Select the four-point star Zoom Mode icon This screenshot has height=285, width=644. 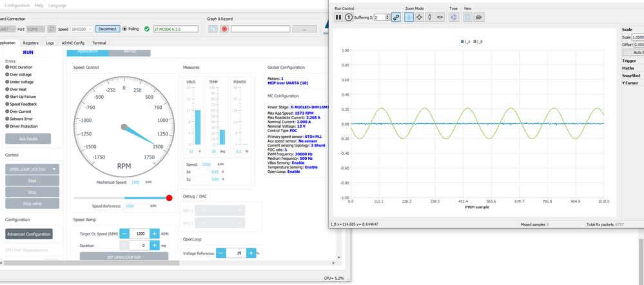click(x=419, y=17)
